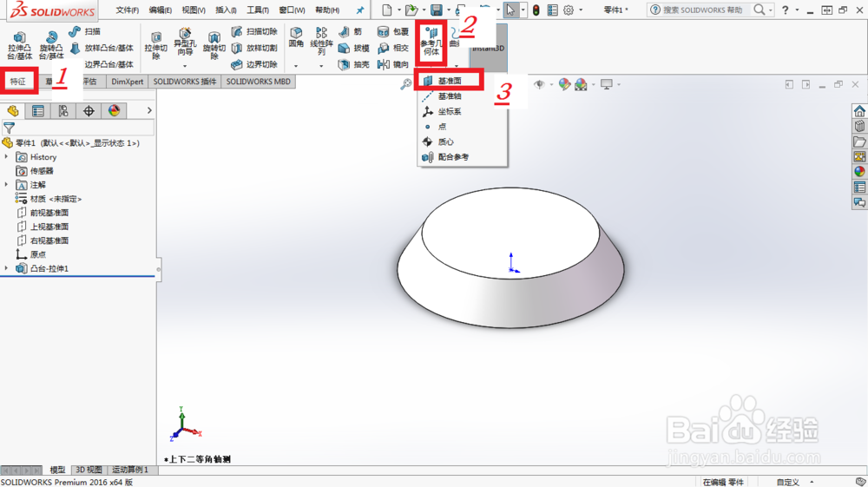868x487 pixels.
Task: Switch to the SOLIDWORKS MBD tab
Action: coord(258,82)
